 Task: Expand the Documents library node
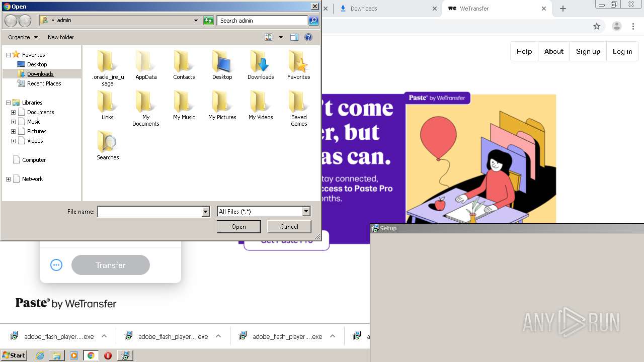pyautogui.click(x=13, y=112)
